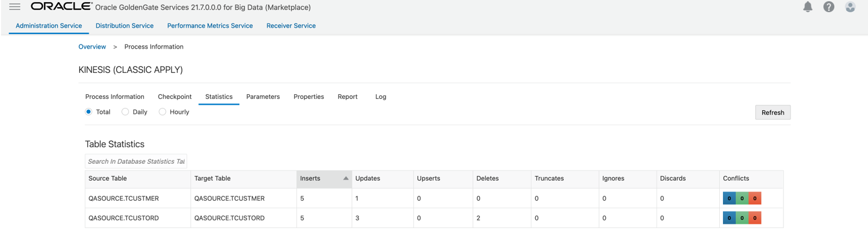Image resolution: width=868 pixels, height=229 pixels.
Task: Click red conflict count in TCUSTMER row
Action: pos(755,199)
